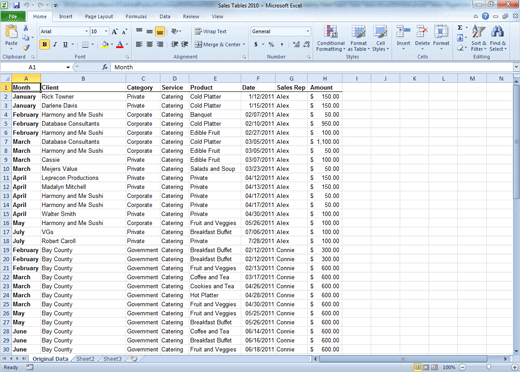Open Excel Help question mark icon
This screenshot has width=520, height=372.
click(485, 16)
